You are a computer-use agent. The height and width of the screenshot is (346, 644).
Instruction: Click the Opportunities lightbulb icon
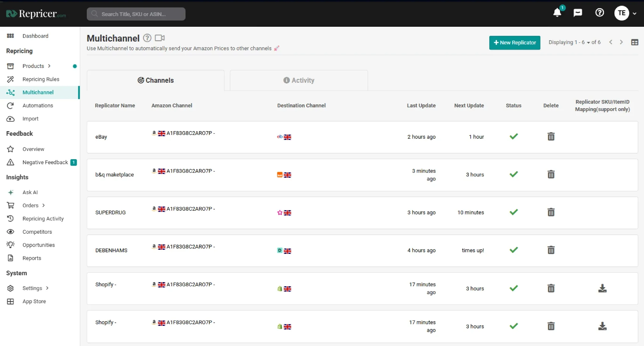(10, 245)
